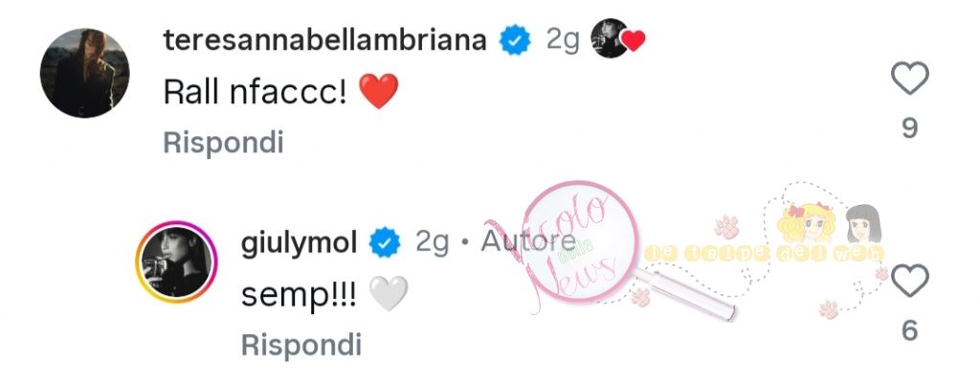Click the verified badge beside giulymol
Viewport: 980px width, 385px height.
(385, 243)
